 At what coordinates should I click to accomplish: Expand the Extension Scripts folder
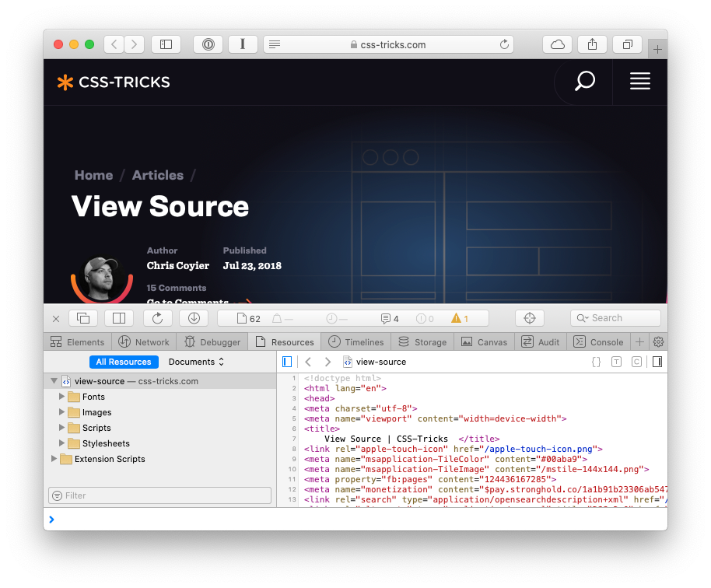pos(54,458)
